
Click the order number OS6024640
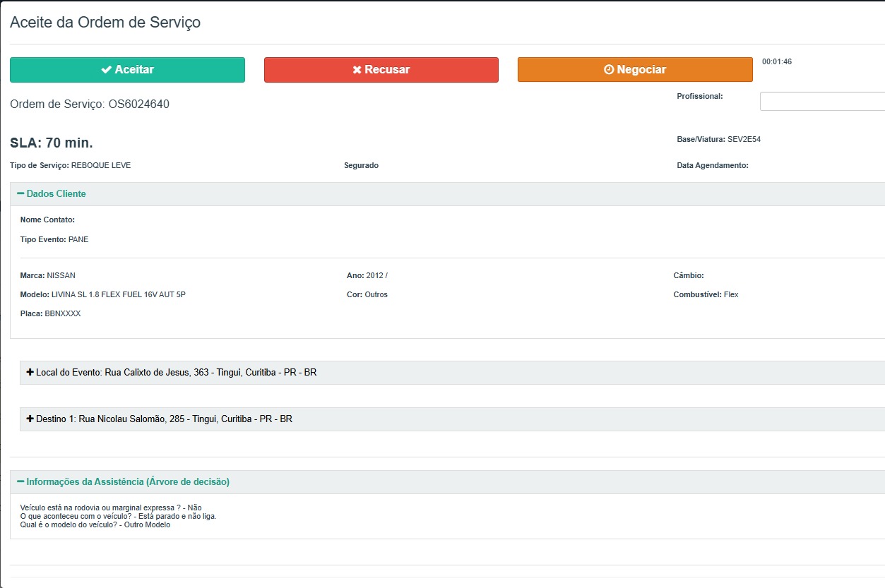click(138, 104)
